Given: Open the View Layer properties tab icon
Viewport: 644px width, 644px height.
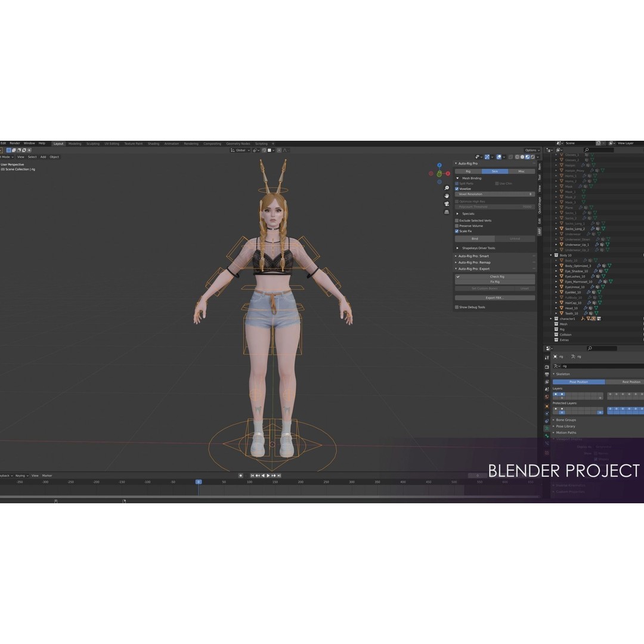Looking at the screenshot, I should pyautogui.click(x=547, y=382).
